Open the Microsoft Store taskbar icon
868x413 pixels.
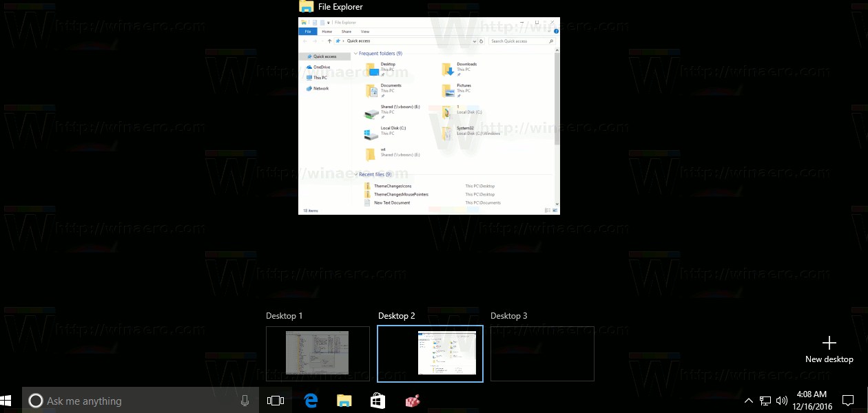pos(378,400)
